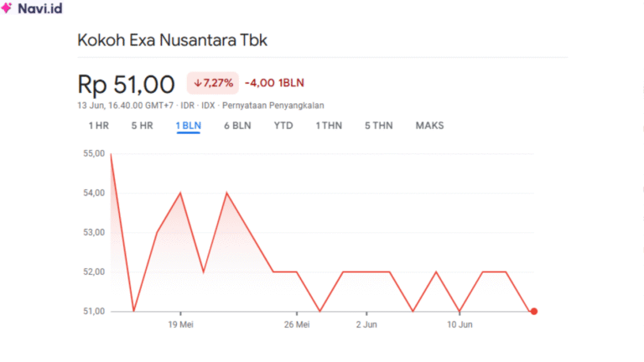
Task: Switch chart to 6 BLN range
Action: point(237,126)
